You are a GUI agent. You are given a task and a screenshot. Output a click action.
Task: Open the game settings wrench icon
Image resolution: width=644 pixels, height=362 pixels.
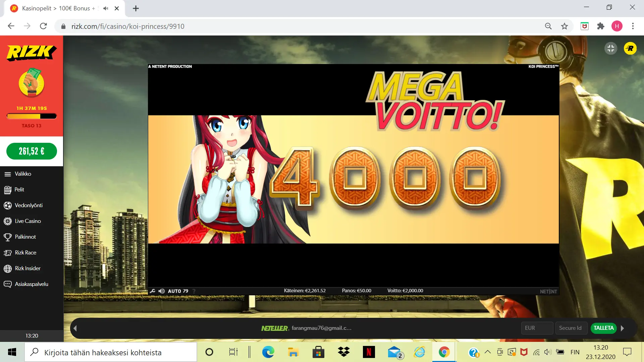tap(153, 291)
